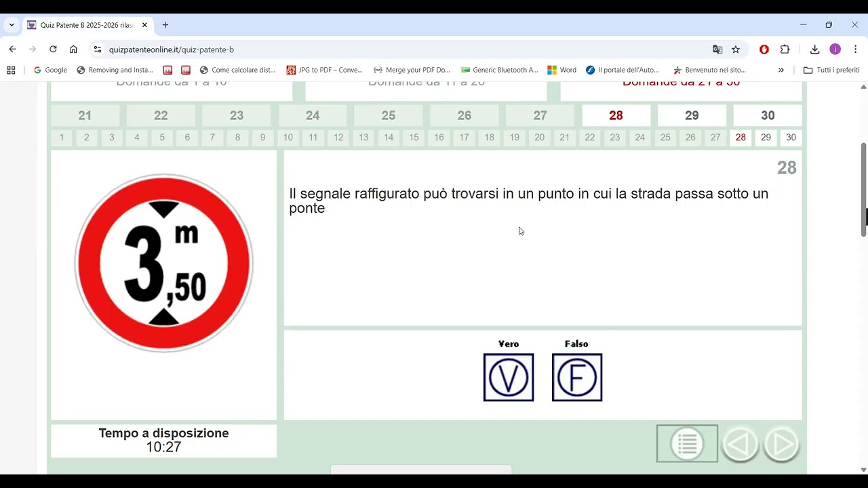This screenshot has width=868, height=488.
Task: Select large question box 21
Action: point(85,115)
